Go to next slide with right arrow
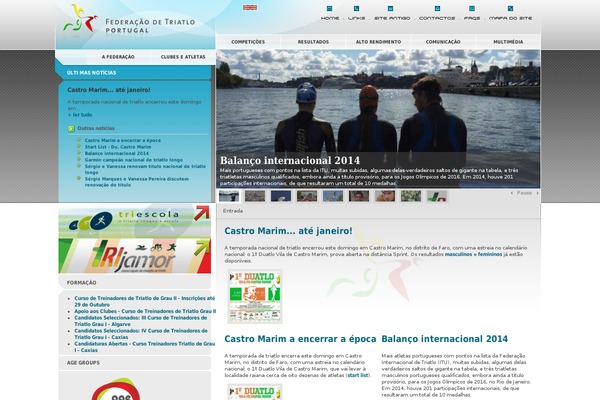 (x=538, y=193)
